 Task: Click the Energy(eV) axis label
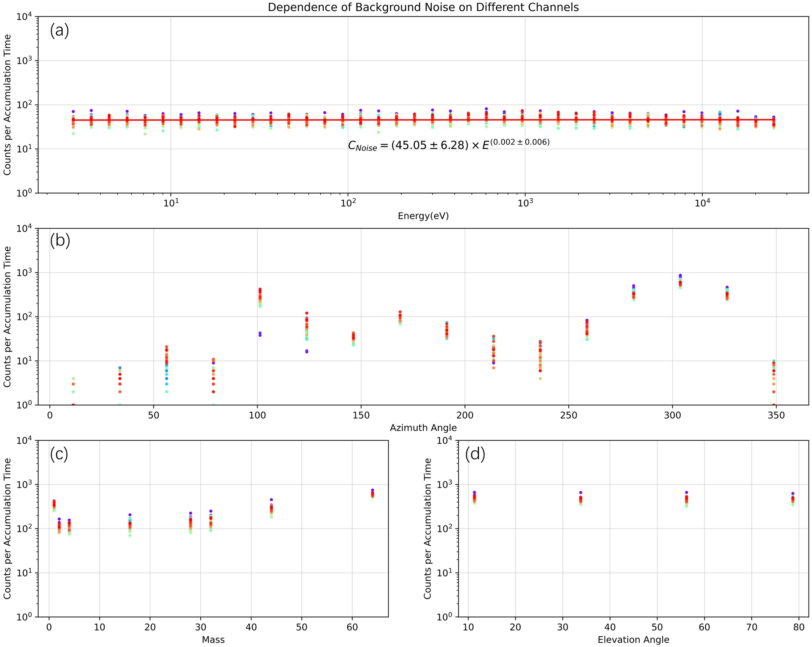423,216
